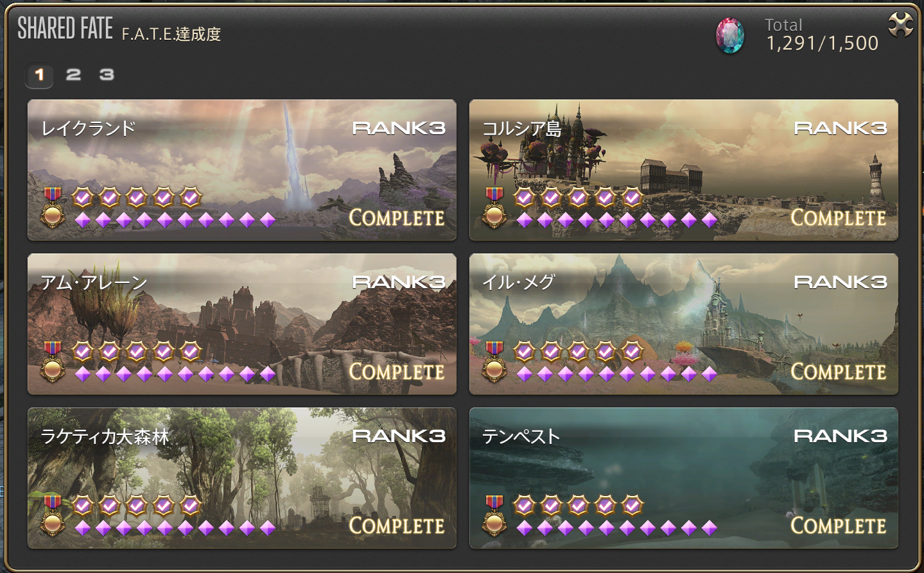Click COMPLETE label in the コルシア島 panel
924x573 pixels.
(x=838, y=218)
